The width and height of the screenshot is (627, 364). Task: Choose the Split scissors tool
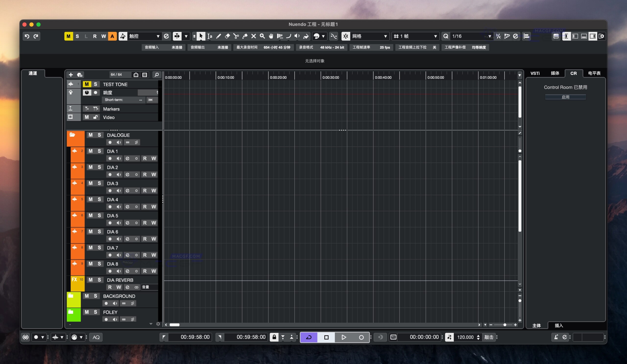point(236,36)
